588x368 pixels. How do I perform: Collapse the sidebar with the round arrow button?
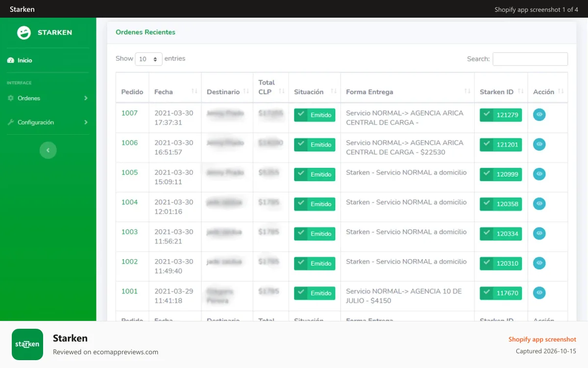48,150
